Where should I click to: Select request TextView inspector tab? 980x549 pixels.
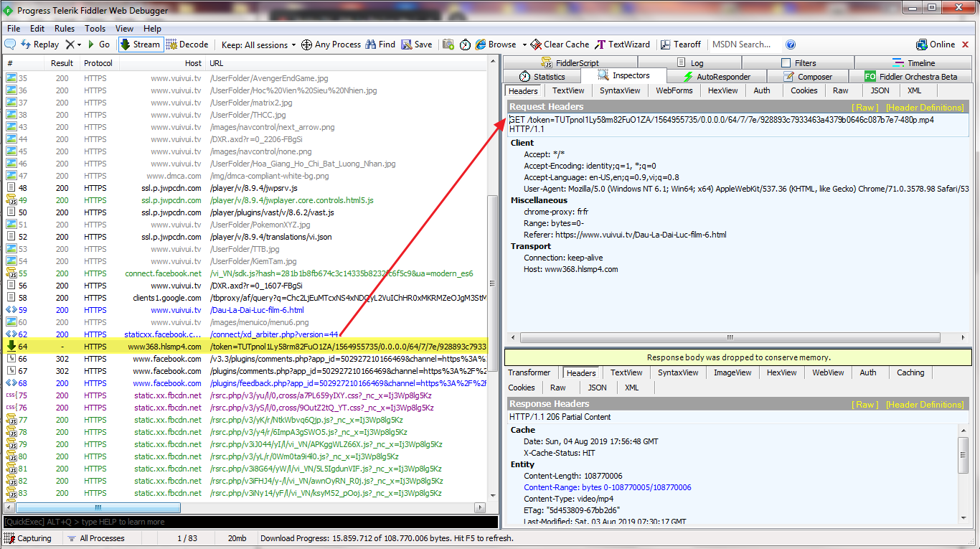[x=568, y=90]
